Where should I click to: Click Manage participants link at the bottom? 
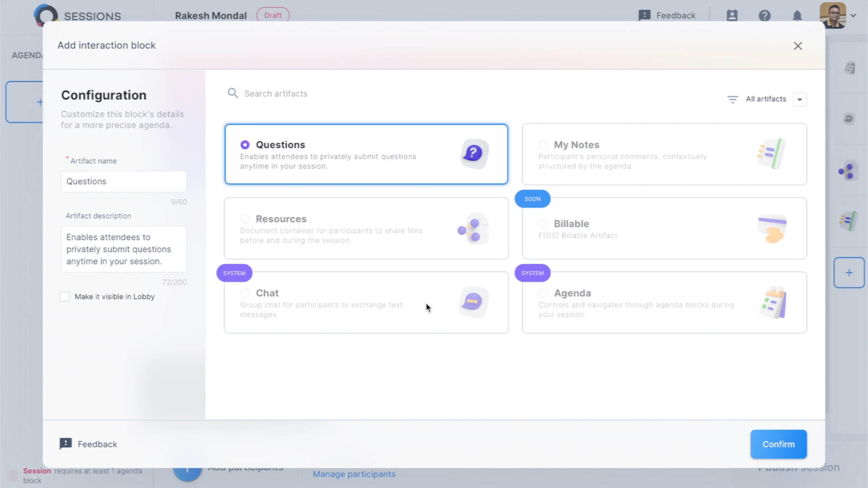[354, 474]
